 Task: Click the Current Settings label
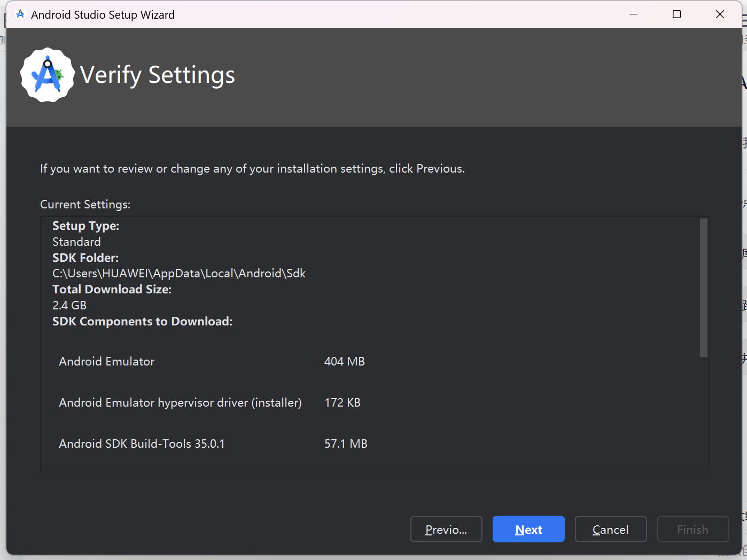(85, 204)
